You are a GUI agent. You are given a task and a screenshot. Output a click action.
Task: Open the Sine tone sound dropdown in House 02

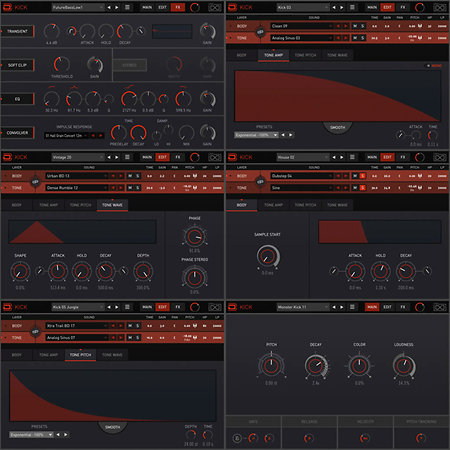[x=302, y=188]
